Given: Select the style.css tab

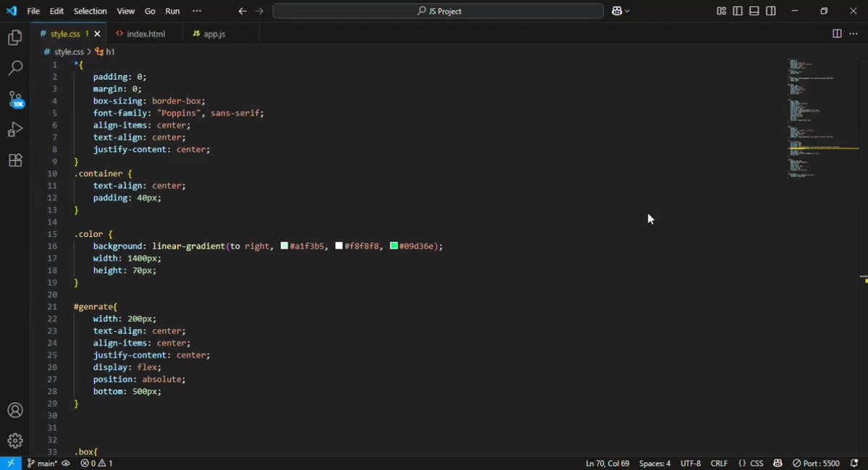Looking at the screenshot, I should click(65, 34).
